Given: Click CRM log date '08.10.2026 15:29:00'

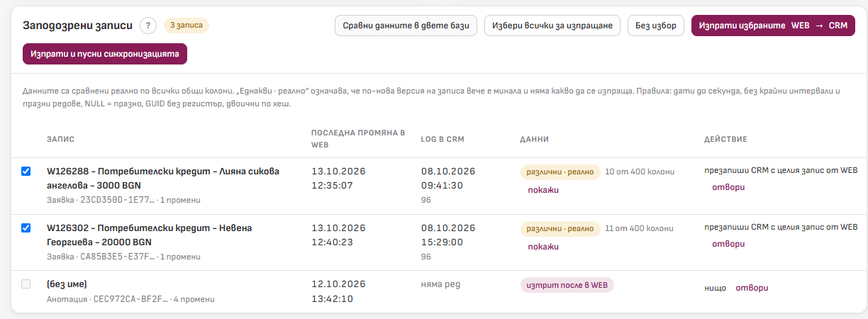Looking at the screenshot, I should (x=447, y=235).
